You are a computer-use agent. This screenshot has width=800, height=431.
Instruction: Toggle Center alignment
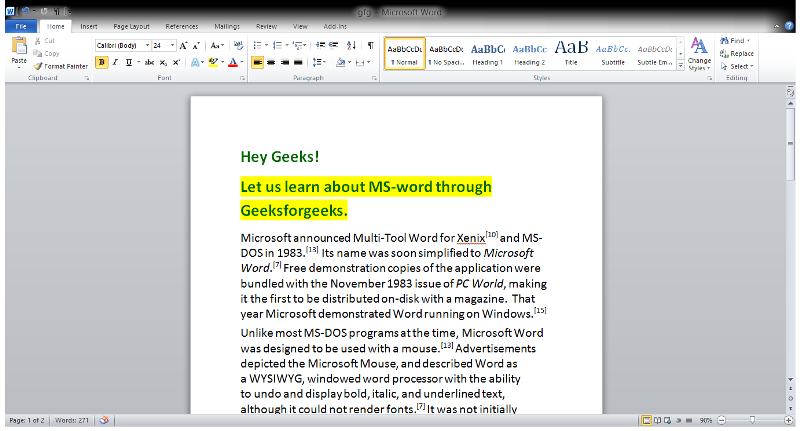point(271,62)
